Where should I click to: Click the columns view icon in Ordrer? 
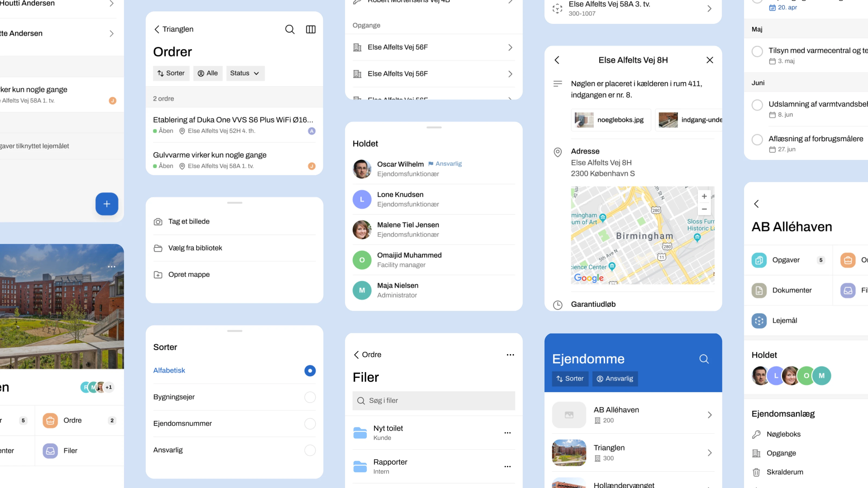coord(310,29)
